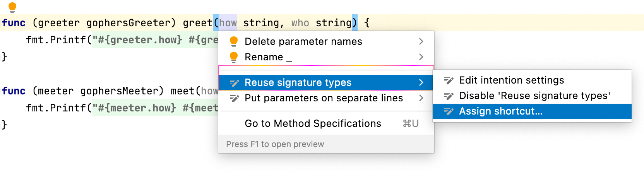Select Delete parameter names intention

click(326, 41)
